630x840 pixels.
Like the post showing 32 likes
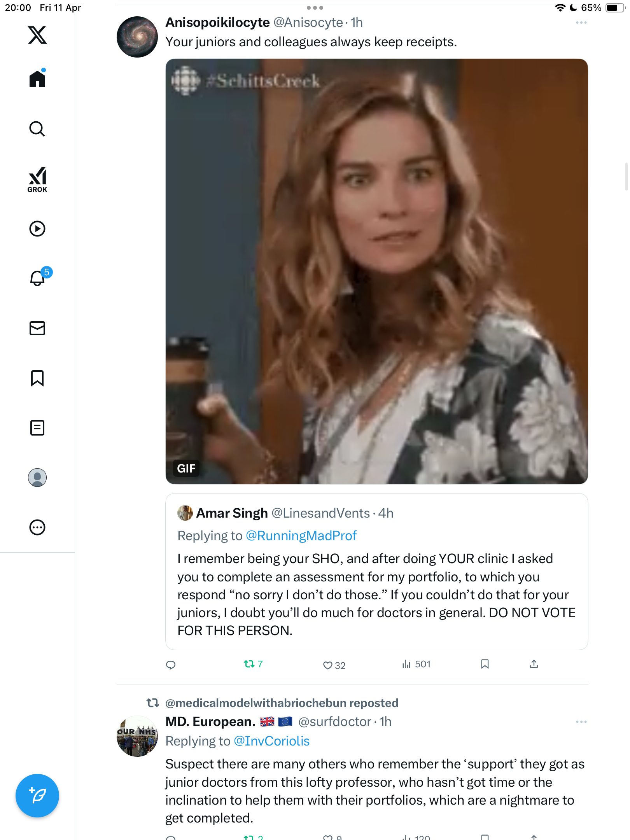click(x=334, y=665)
